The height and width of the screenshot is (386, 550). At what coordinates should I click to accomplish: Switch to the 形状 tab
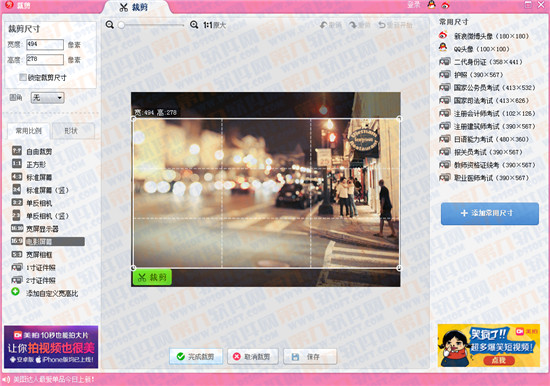pyautogui.click(x=71, y=131)
